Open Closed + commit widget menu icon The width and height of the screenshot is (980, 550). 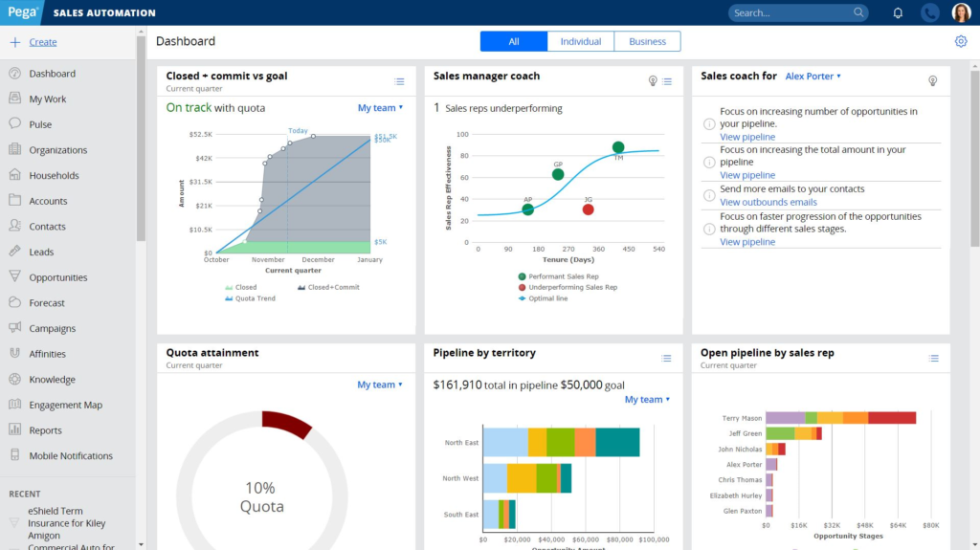pyautogui.click(x=399, y=81)
